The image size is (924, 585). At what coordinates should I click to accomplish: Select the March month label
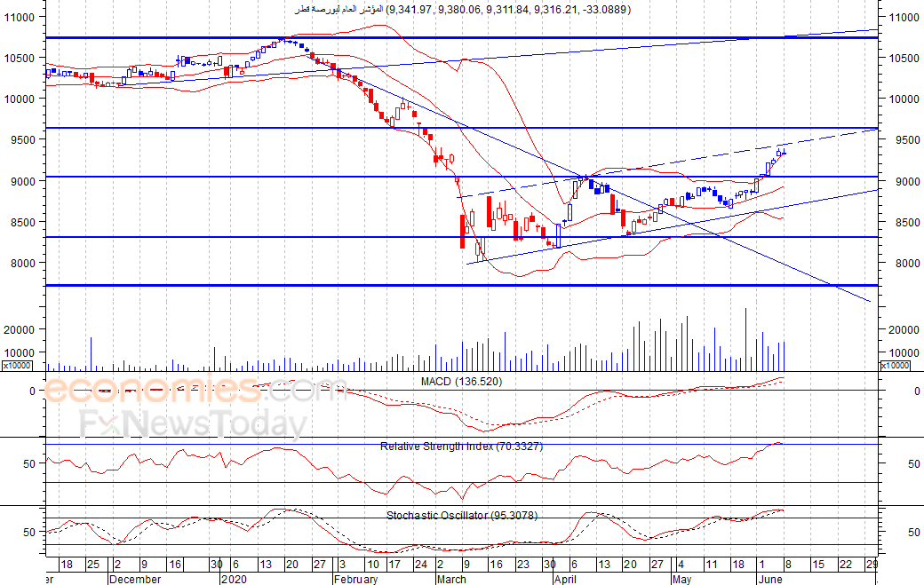451,579
